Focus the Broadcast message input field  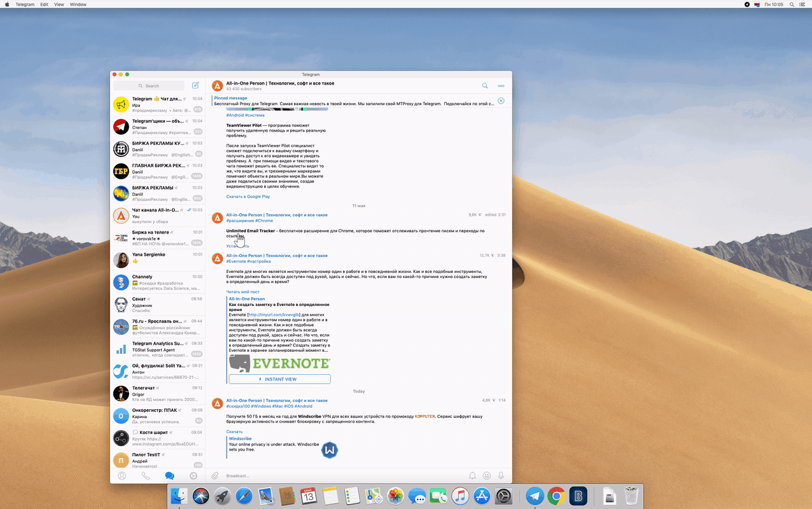[344, 476]
